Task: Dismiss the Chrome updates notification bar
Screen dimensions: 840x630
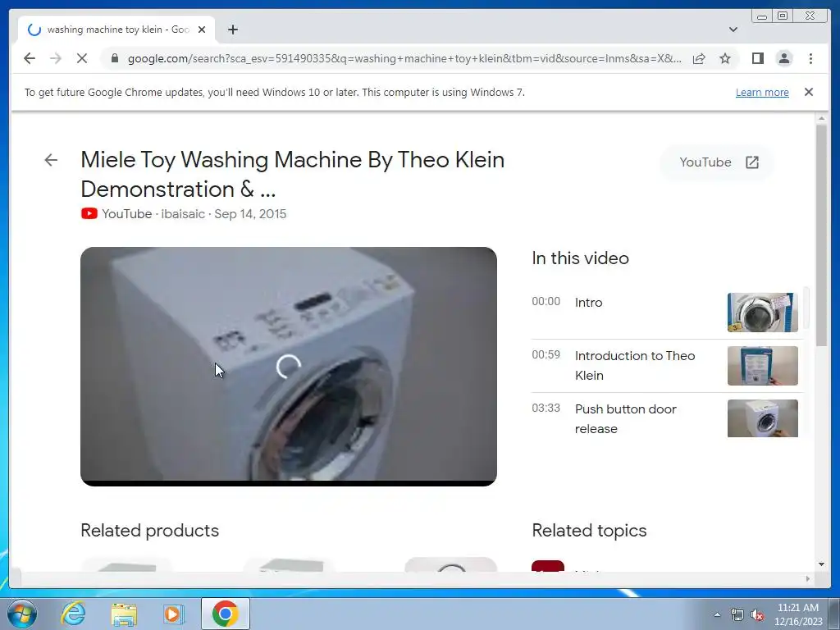Action: [x=808, y=92]
